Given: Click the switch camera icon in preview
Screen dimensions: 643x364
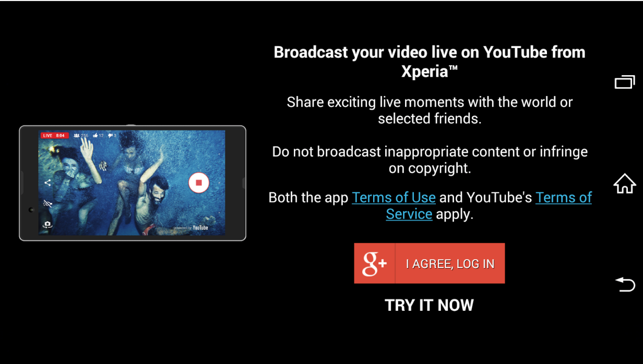Looking at the screenshot, I should (47, 225).
